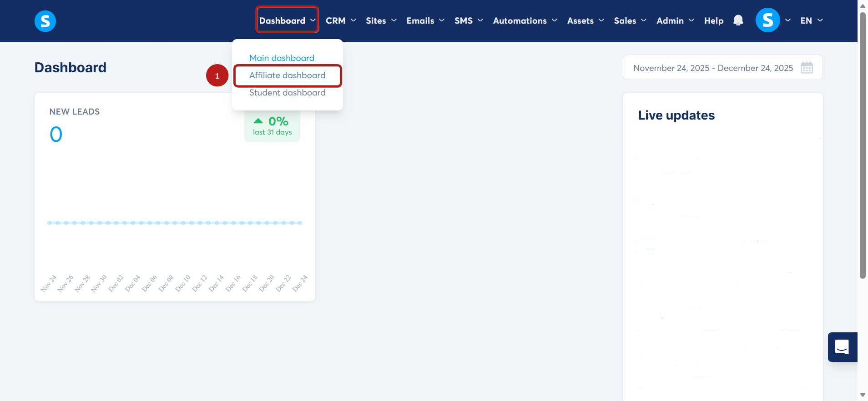Expand the Automations menu
The width and height of the screenshot is (868, 401).
pyautogui.click(x=525, y=20)
